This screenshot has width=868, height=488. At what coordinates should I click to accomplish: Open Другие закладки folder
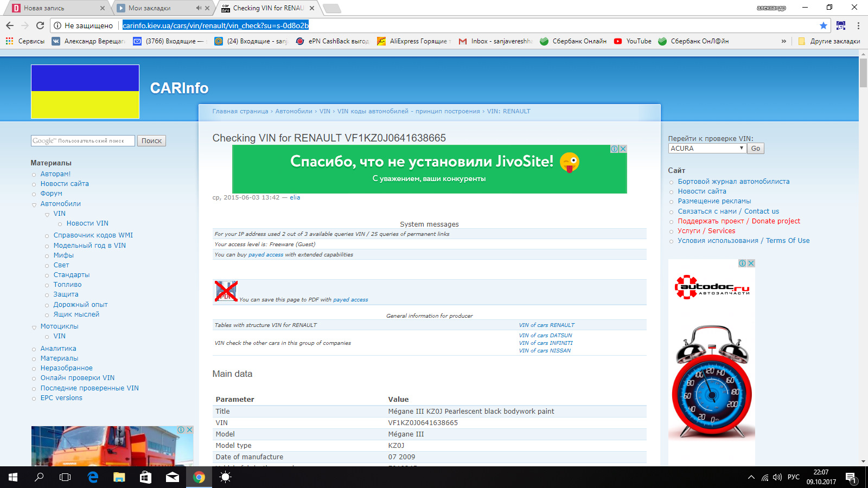click(829, 41)
